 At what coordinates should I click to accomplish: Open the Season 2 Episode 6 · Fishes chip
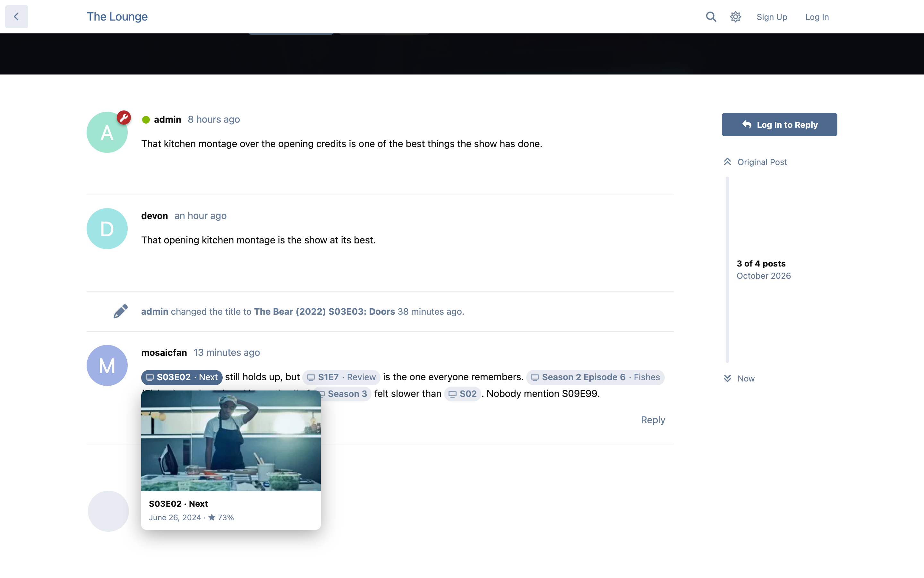(x=595, y=377)
